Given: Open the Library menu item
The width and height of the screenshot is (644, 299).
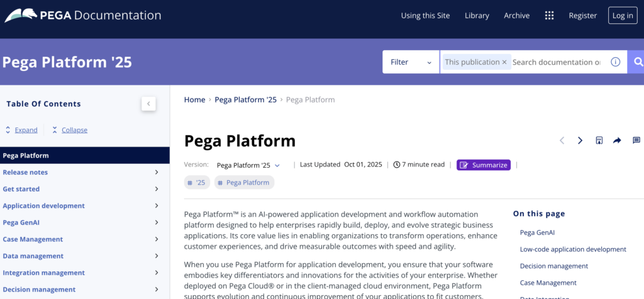Looking at the screenshot, I should pos(477,16).
